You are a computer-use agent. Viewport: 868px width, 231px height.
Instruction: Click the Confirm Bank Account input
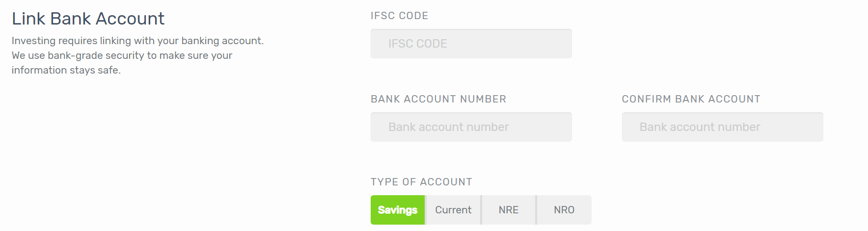coord(722,127)
